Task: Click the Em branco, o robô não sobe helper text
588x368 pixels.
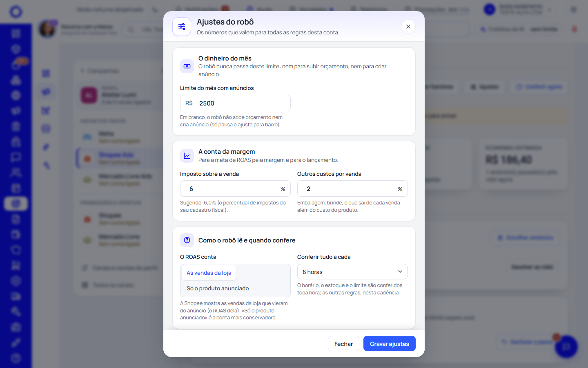Action: pos(231,121)
